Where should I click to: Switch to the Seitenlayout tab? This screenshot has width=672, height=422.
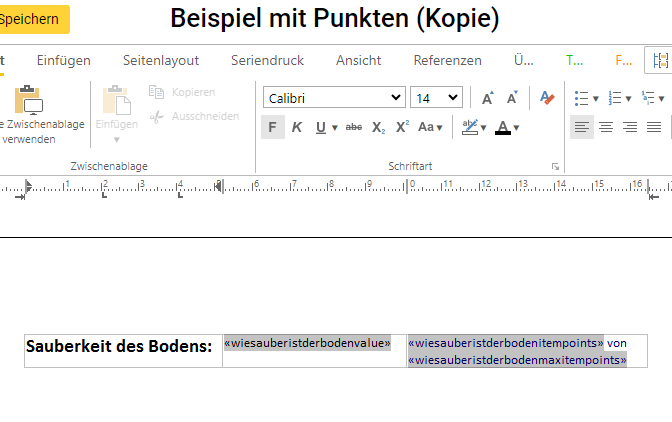(x=161, y=60)
